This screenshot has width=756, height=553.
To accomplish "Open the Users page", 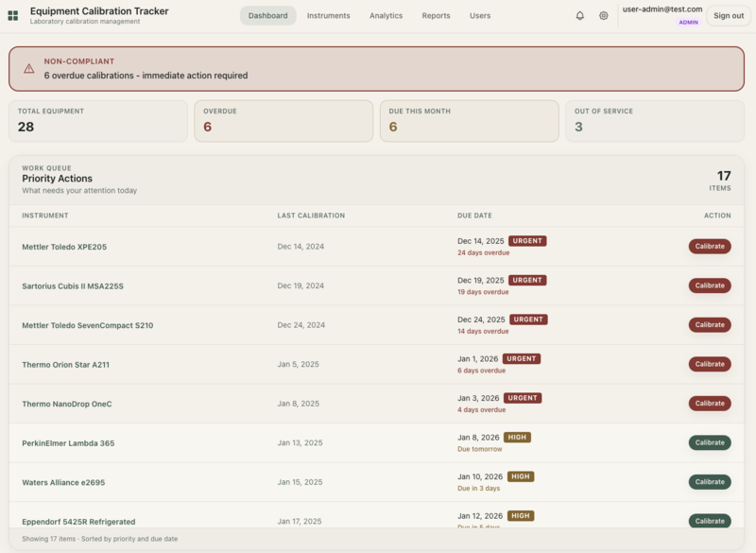I will pyautogui.click(x=480, y=15).
